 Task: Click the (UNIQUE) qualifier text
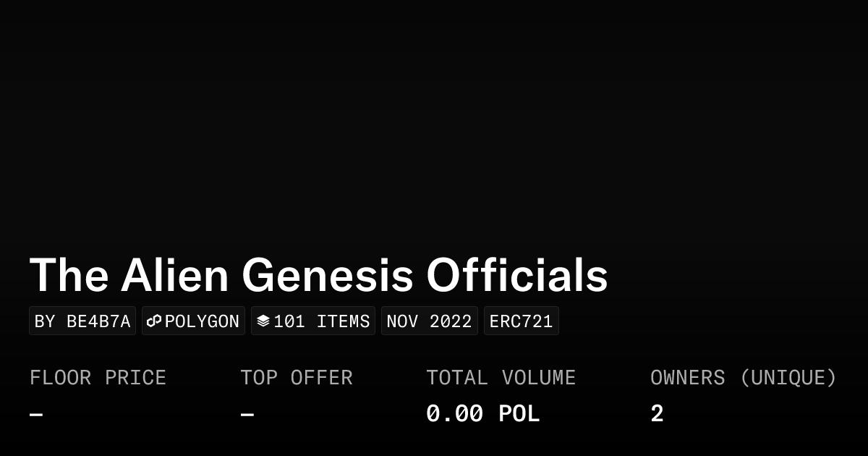788,378
